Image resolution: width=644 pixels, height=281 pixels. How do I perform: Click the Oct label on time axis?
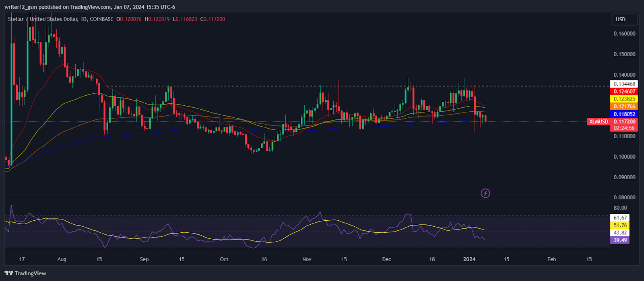pos(224,259)
